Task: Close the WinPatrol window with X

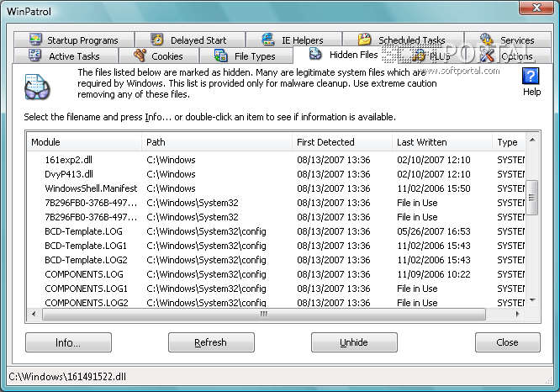Action: click(x=536, y=8)
